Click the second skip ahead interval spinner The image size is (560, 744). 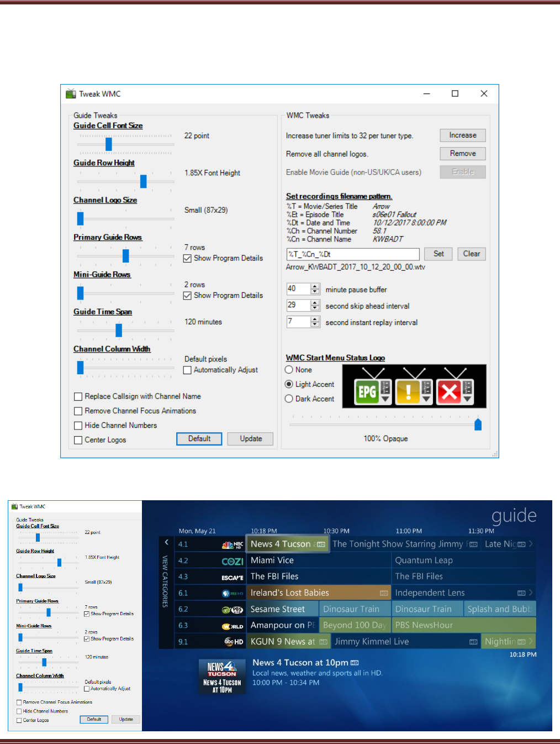(x=315, y=305)
